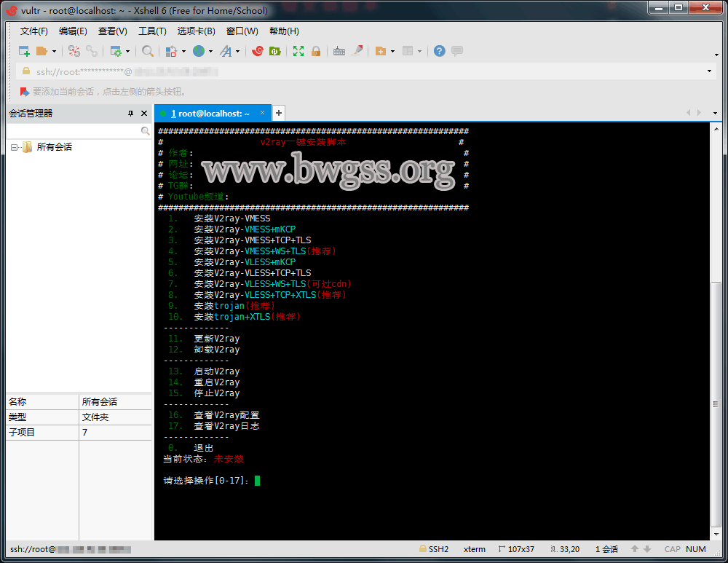
Task: Open the toolbar options overflow arrow
Action: (x=716, y=55)
